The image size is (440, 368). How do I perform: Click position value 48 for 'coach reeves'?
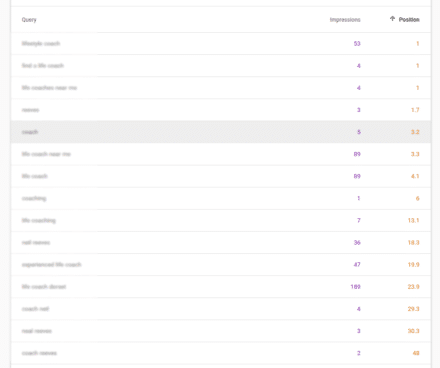click(x=416, y=353)
